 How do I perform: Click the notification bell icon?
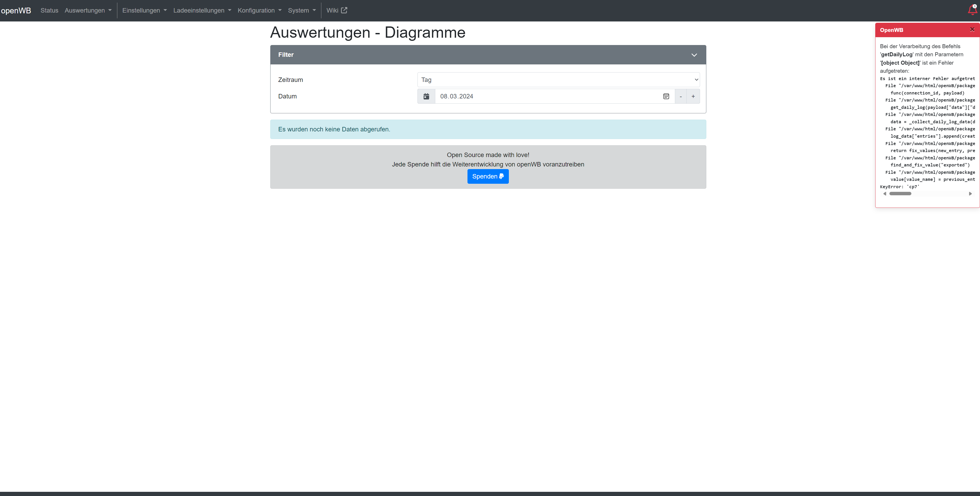(x=972, y=10)
